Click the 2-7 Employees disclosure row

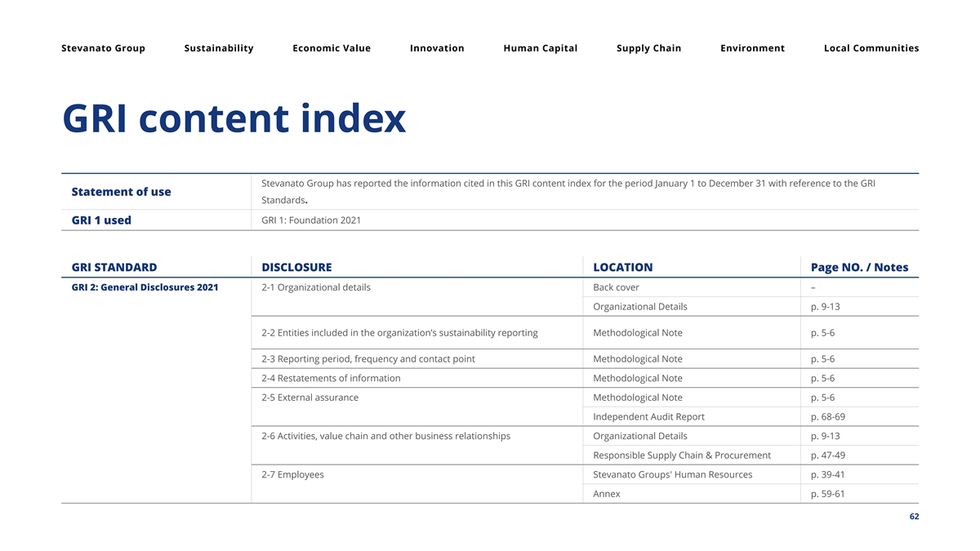[292, 474]
